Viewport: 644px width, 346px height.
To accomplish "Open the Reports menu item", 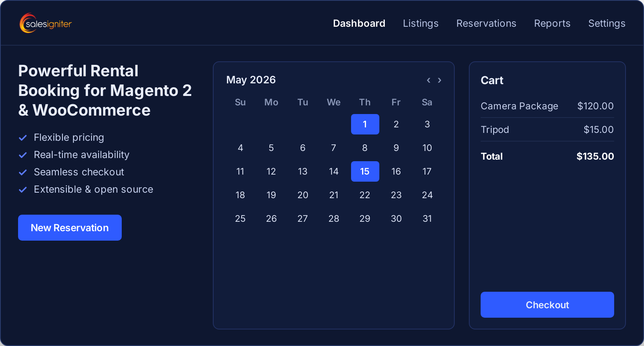I will tap(552, 23).
